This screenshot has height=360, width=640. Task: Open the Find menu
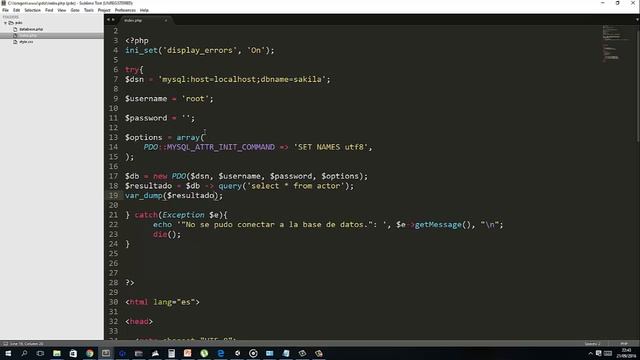tap(49, 10)
